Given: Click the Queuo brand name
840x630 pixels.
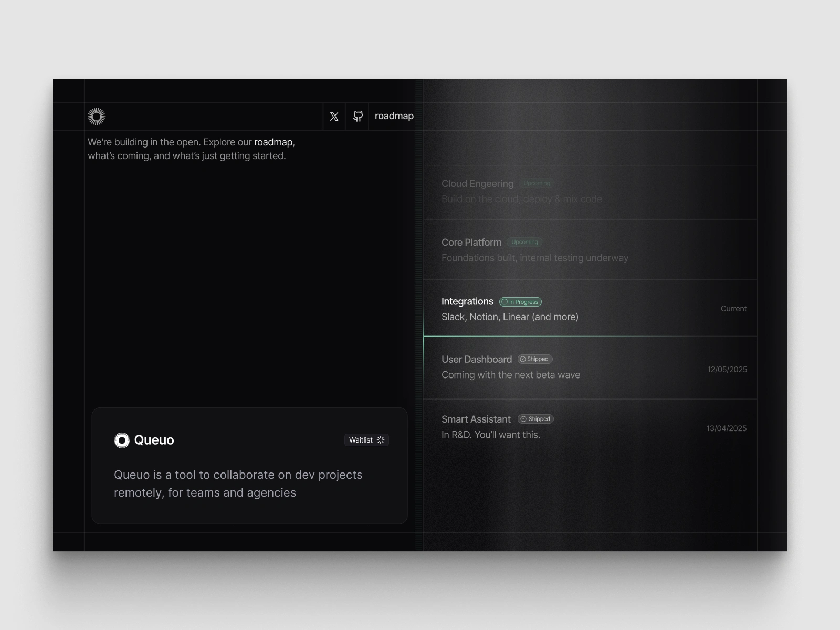Looking at the screenshot, I should (x=154, y=440).
